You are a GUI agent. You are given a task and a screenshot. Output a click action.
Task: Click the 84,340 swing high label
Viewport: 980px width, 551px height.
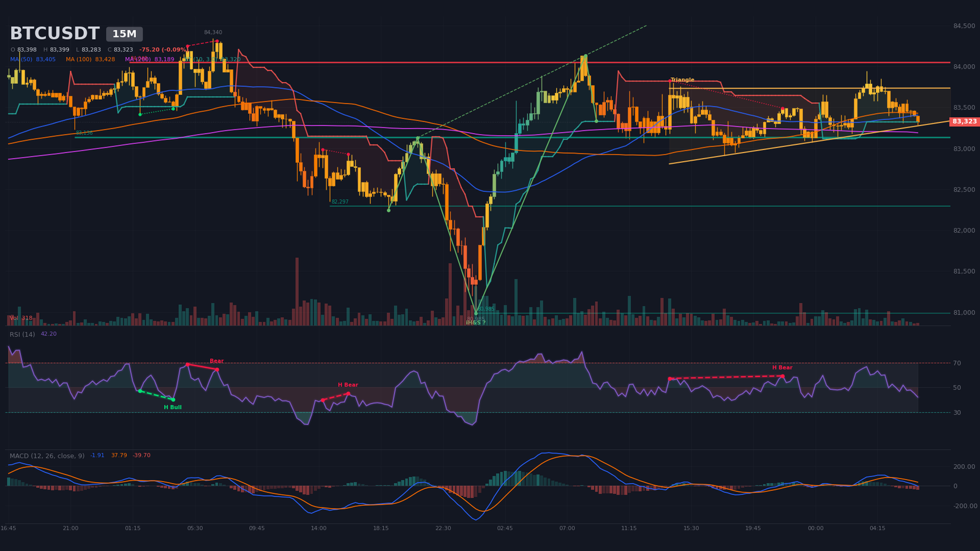213,32
